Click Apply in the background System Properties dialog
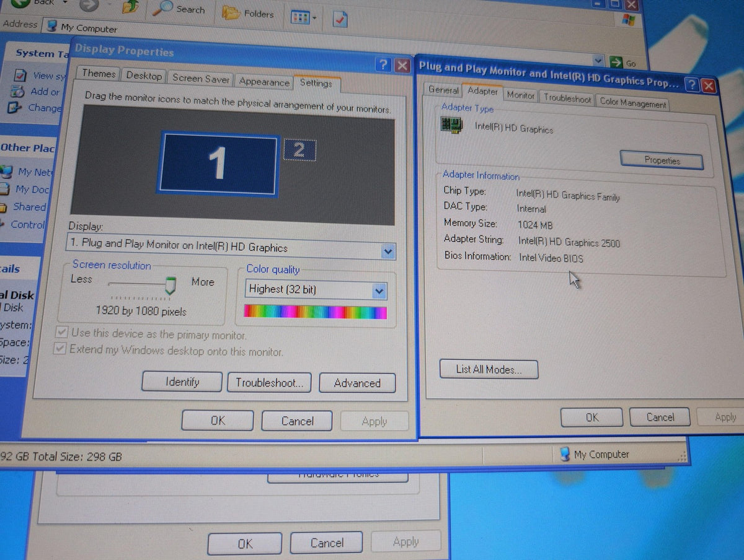The height and width of the screenshot is (560, 744). [406, 541]
